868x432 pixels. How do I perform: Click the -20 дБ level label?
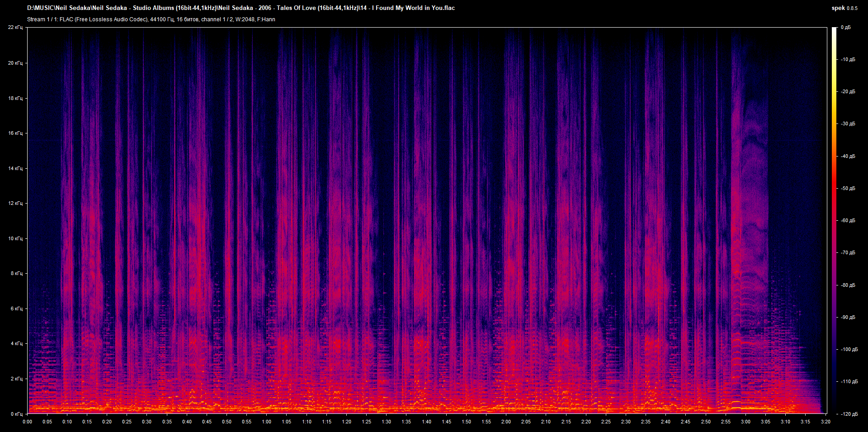point(848,91)
